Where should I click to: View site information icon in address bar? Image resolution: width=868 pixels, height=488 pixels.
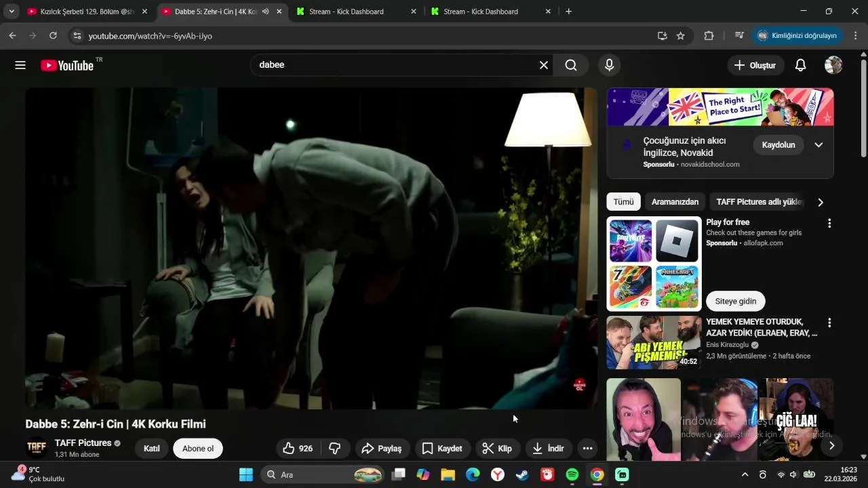(x=77, y=36)
